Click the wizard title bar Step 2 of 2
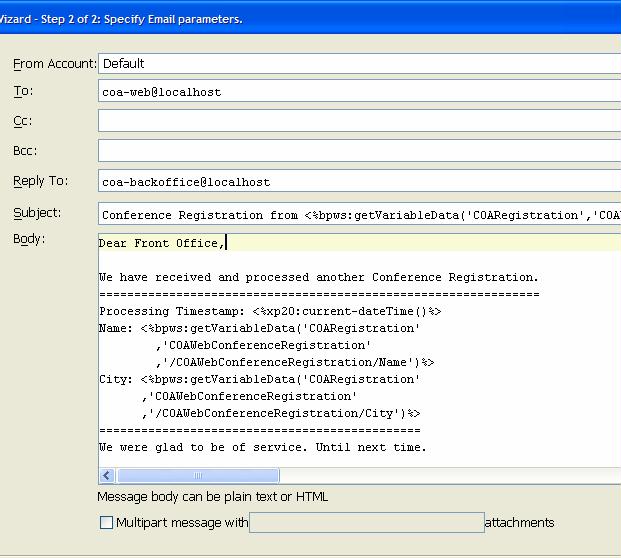Viewport: 621px width, 558px height. click(x=120, y=19)
